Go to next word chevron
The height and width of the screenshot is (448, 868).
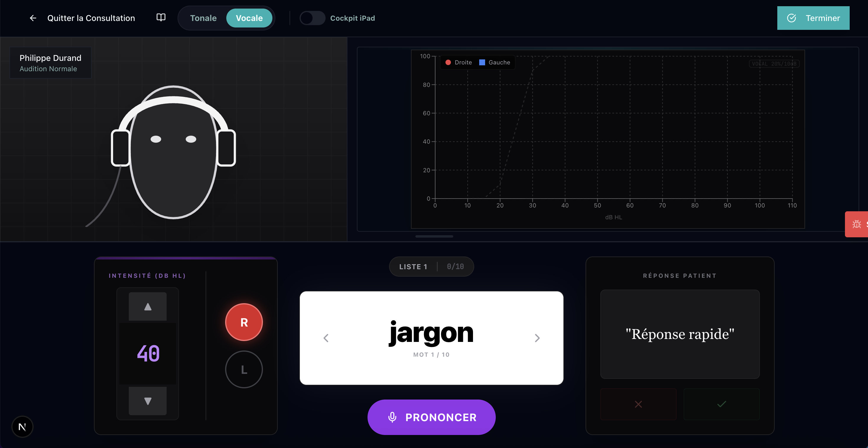tap(537, 338)
